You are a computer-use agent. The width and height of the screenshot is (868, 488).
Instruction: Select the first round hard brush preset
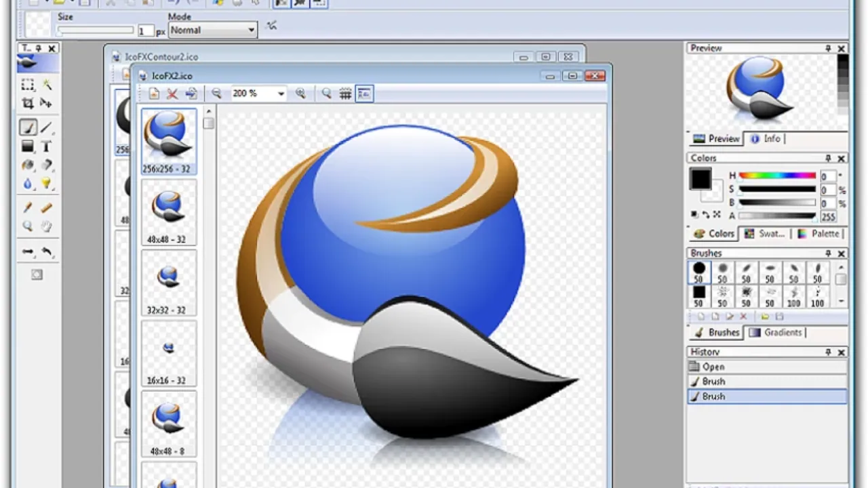coord(698,273)
